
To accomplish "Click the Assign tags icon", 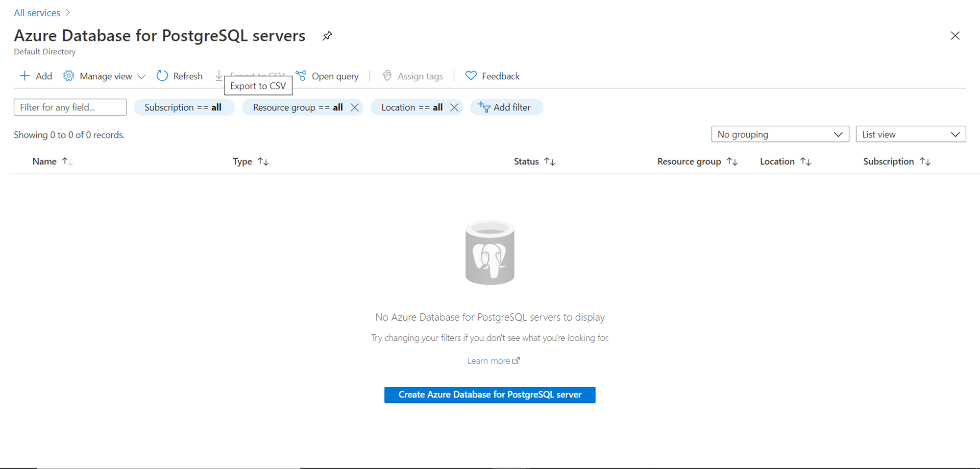I will pos(387,75).
